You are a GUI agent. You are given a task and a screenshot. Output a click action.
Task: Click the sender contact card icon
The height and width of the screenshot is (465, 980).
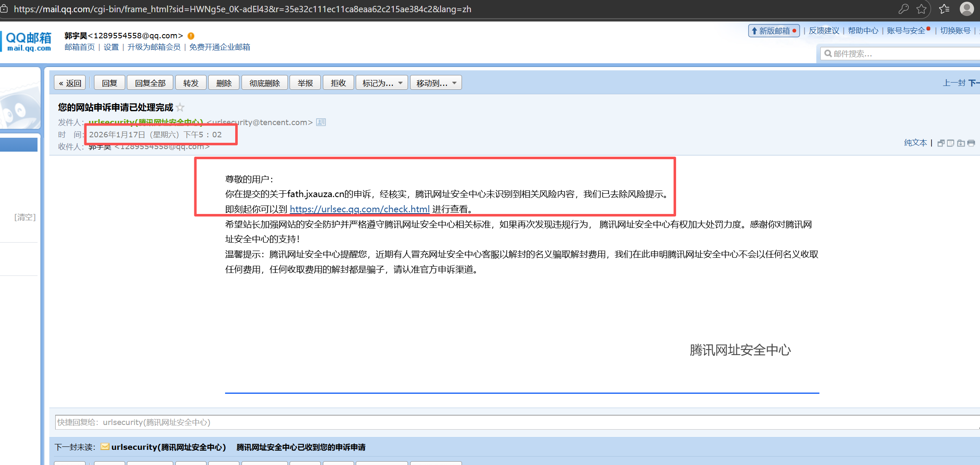pyautogui.click(x=321, y=122)
